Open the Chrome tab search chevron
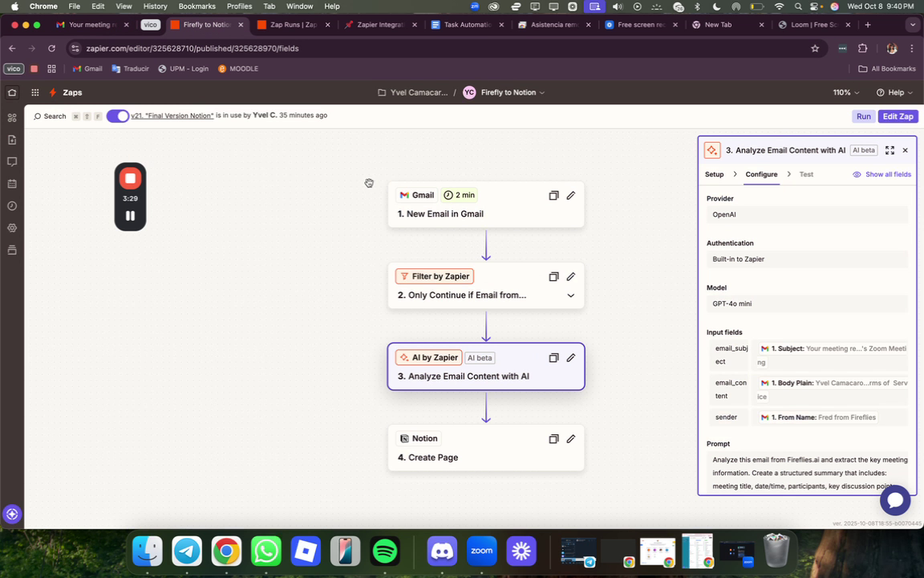 913,25
